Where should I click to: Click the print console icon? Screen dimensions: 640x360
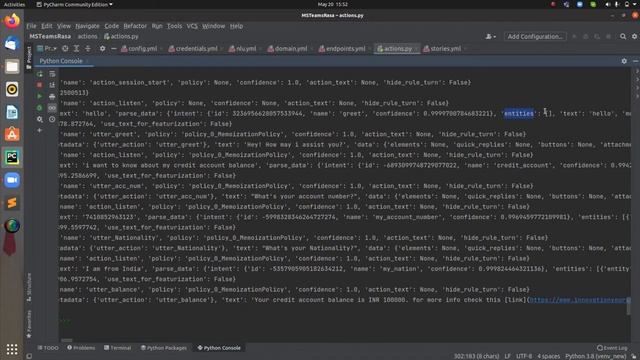pyautogui.click(x=52, y=97)
